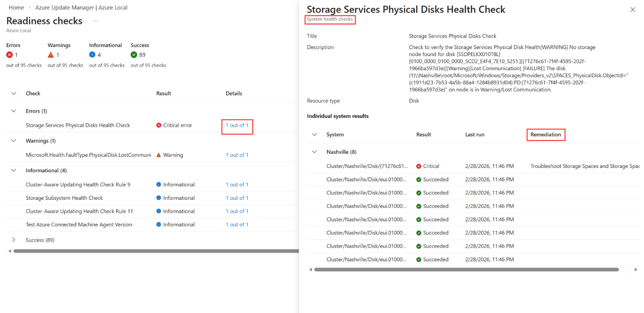Click the green Success checkmark icon
Viewport: 644px width, 313px height.
pos(134,55)
